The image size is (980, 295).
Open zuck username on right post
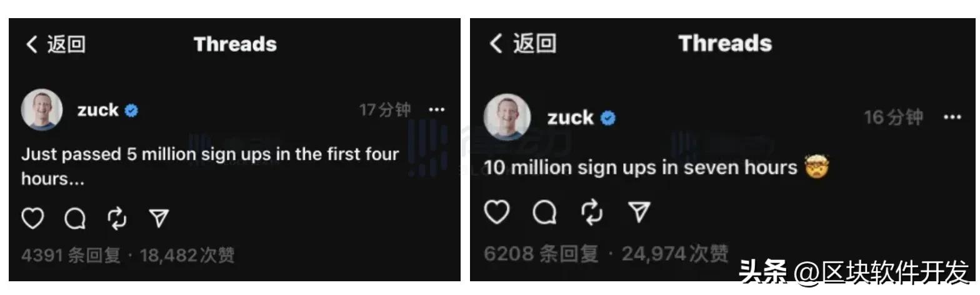tap(571, 117)
